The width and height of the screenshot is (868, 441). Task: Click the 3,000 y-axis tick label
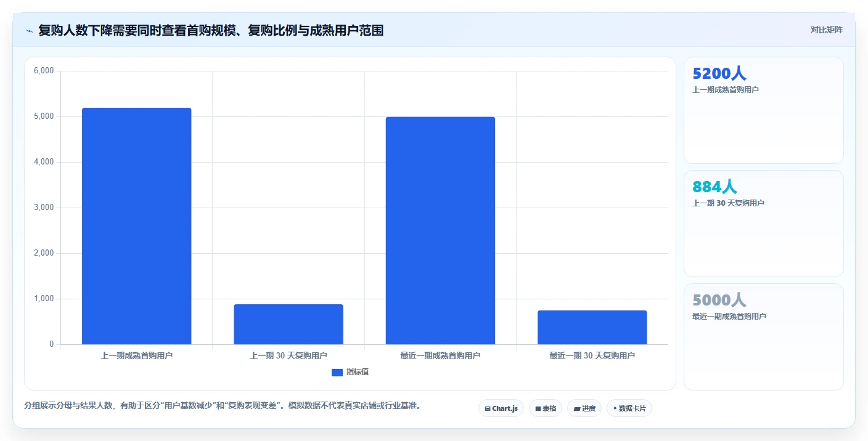[x=44, y=208]
